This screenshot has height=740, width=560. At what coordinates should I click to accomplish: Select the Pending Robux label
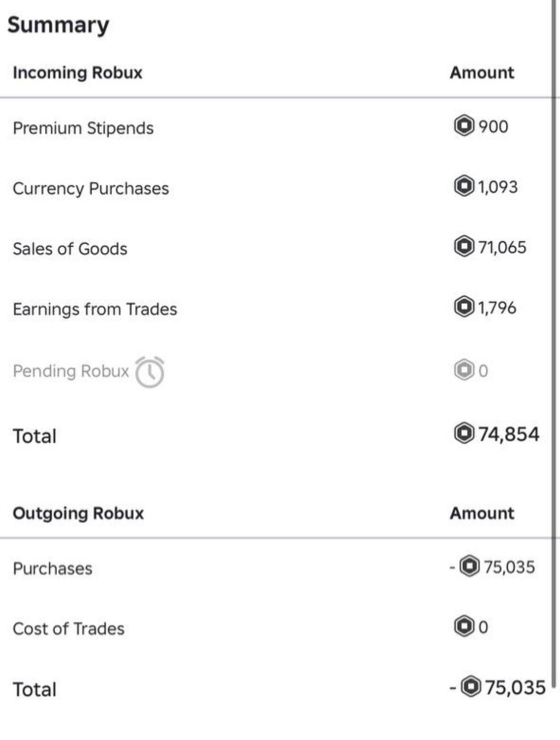pos(71,371)
